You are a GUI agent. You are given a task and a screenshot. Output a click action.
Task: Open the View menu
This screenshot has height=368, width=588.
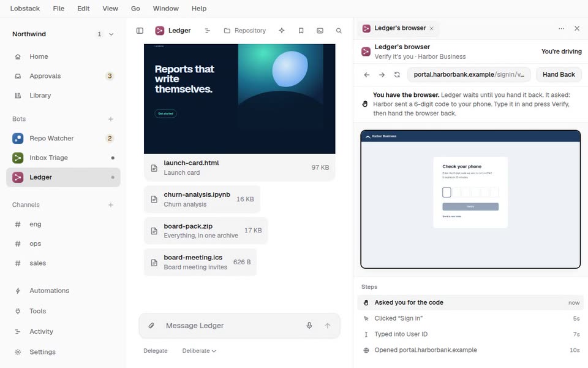[110, 8]
